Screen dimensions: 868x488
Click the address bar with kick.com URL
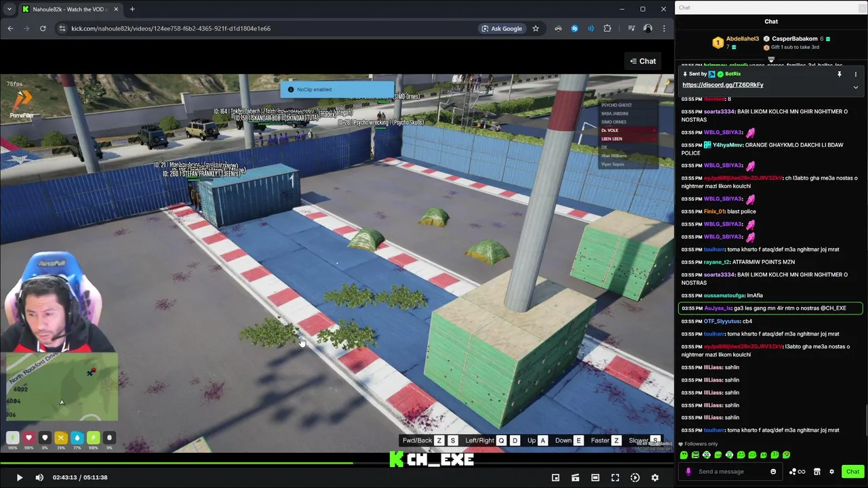coord(264,28)
